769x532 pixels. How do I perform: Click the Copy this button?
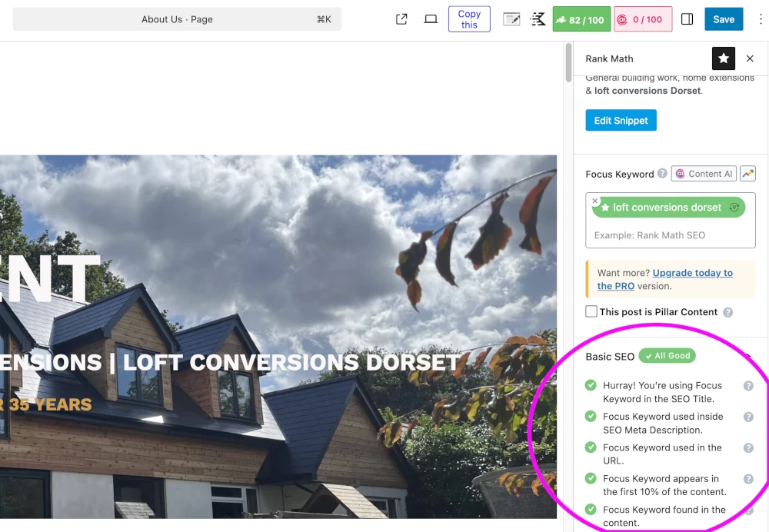click(x=469, y=19)
